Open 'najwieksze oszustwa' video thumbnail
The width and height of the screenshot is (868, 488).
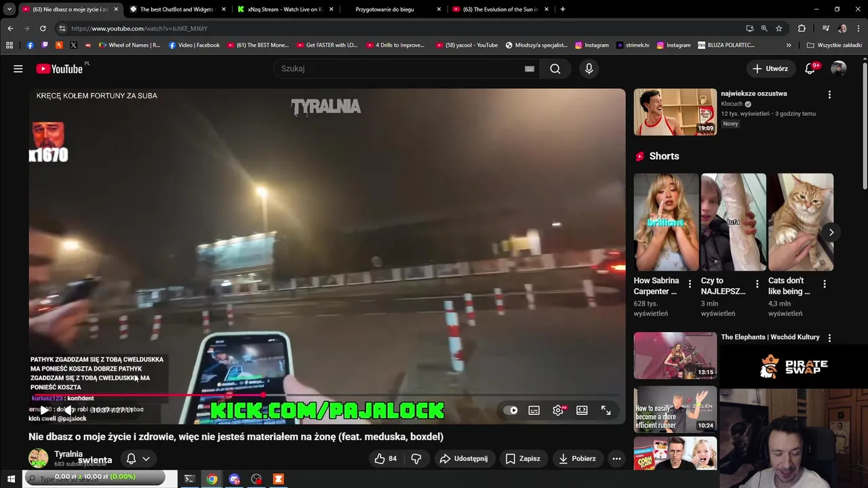675,112
